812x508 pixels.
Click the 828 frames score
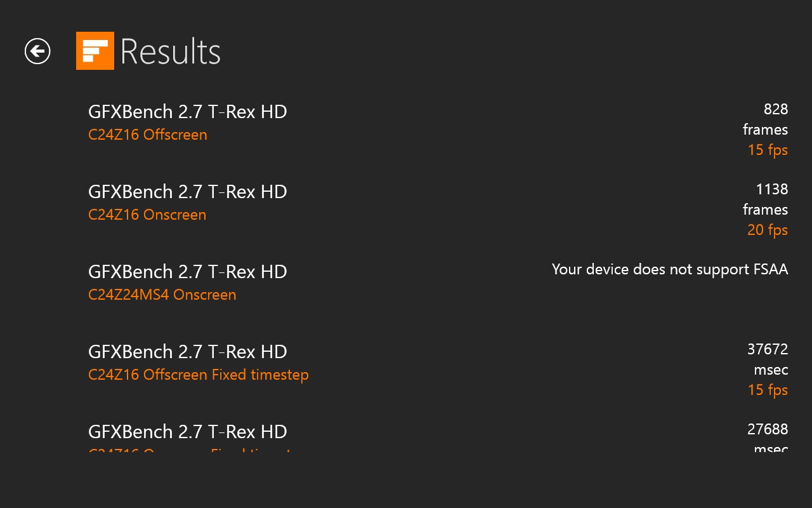775,110
